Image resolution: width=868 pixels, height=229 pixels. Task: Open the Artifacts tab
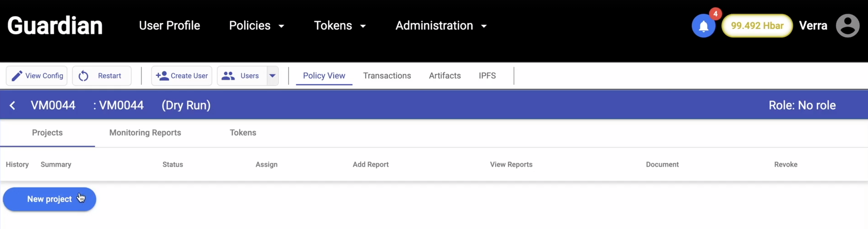(444, 76)
